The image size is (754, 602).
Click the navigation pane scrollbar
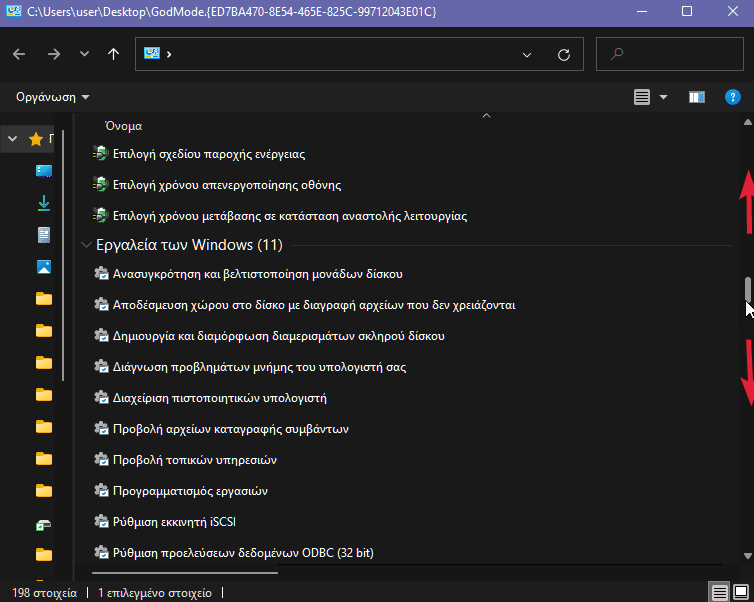click(63, 255)
